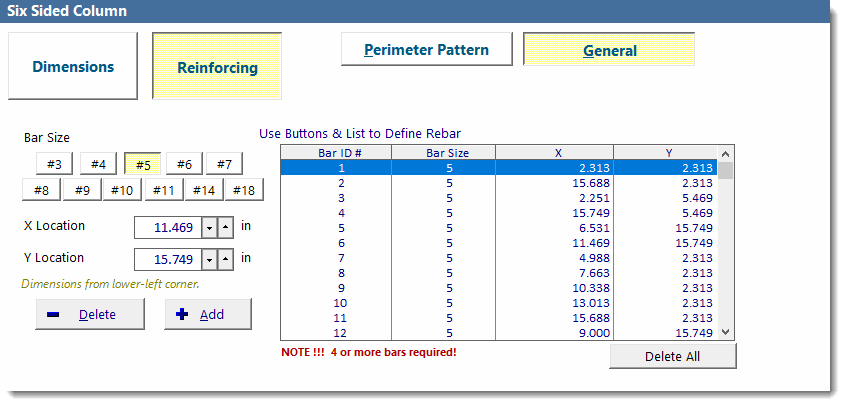Click the Add button with plus icon
The image size is (845, 406).
[208, 314]
